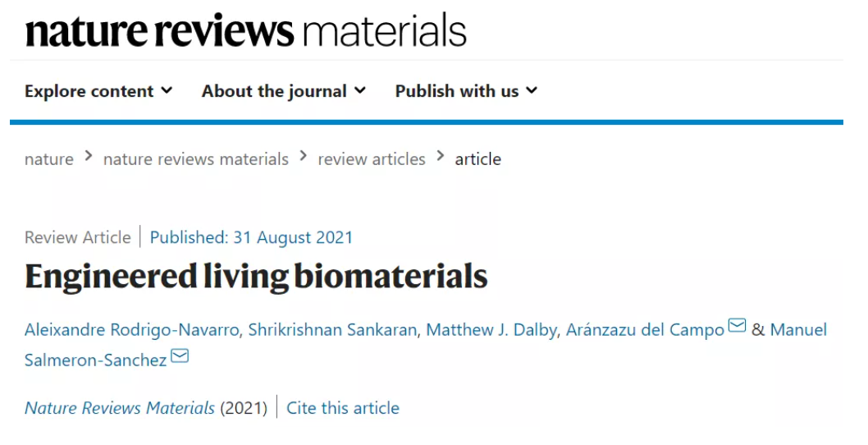Click Cite this article
Viewport: 868px width, 445px height.
tap(343, 408)
